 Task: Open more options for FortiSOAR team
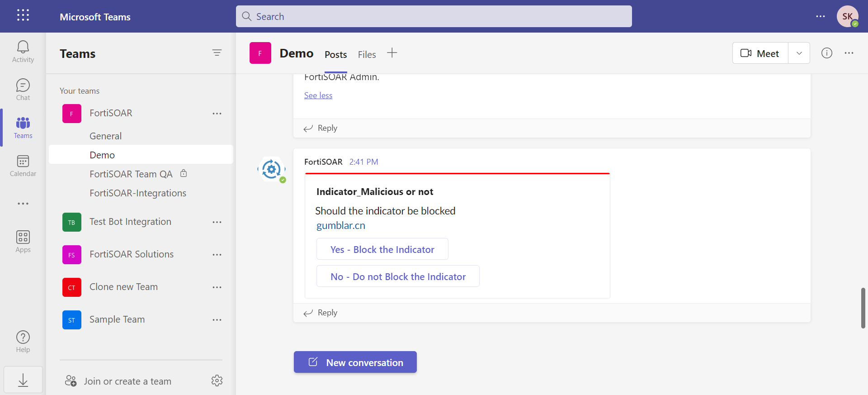pyautogui.click(x=217, y=114)
